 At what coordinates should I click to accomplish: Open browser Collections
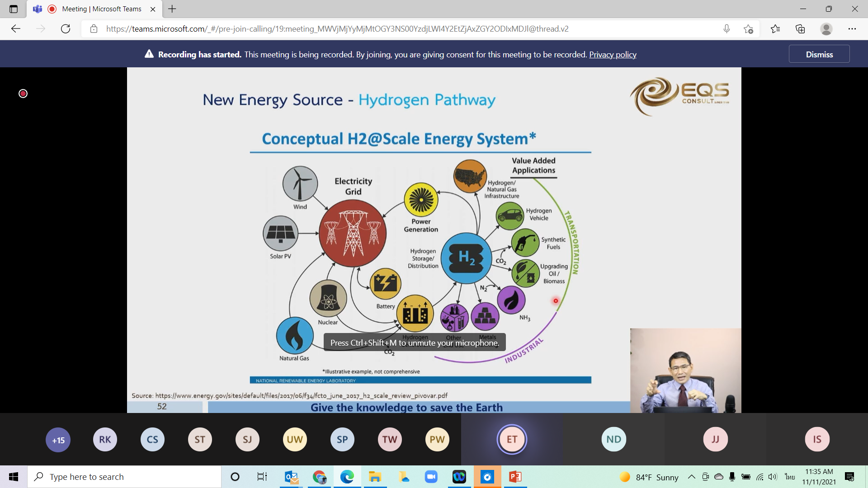(800, 29)
